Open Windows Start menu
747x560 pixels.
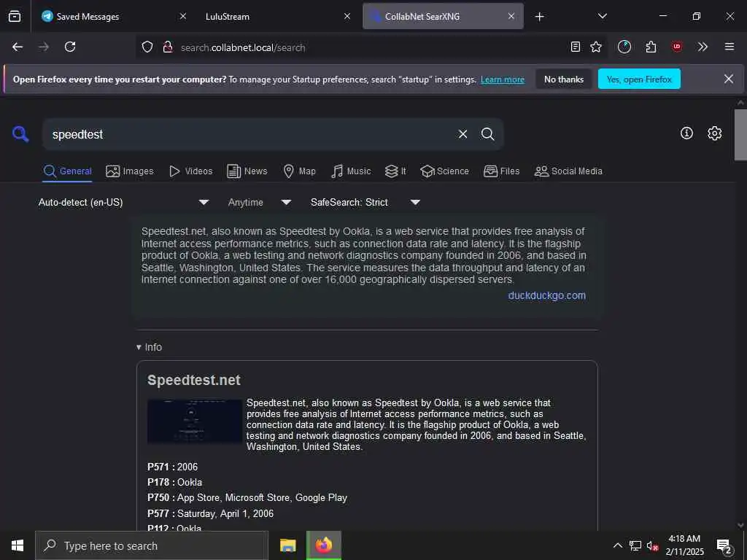pyautogui.click(x=18, y=545)
